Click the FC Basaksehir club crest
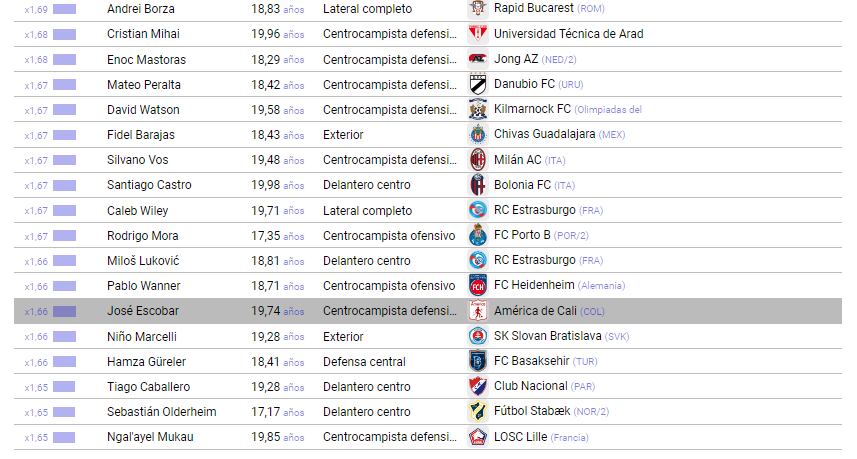 coord(477,361)
